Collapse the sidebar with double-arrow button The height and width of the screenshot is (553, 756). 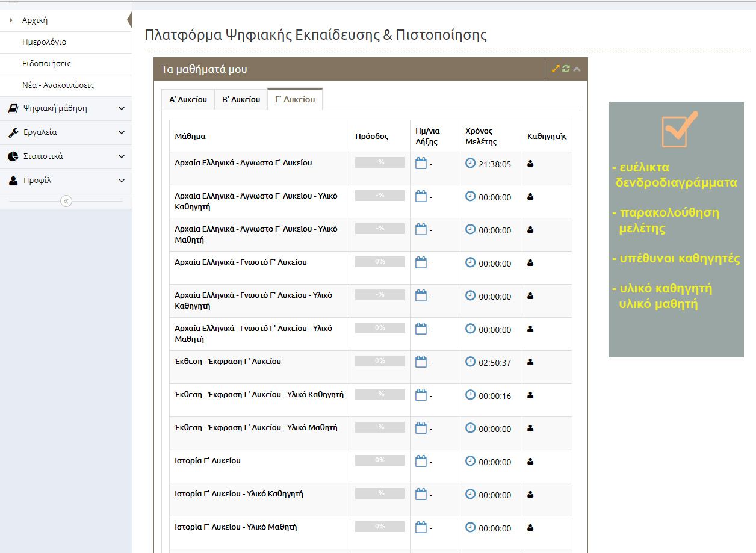click(66, 201)
